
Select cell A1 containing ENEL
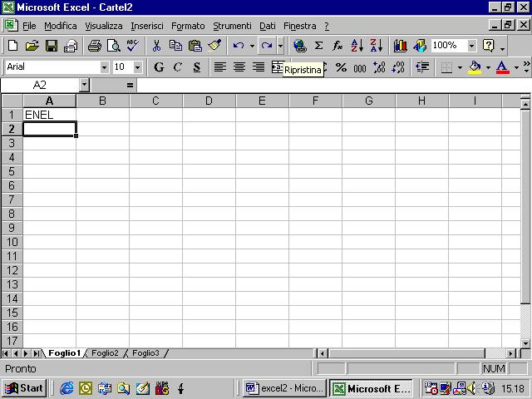[50, 115]
